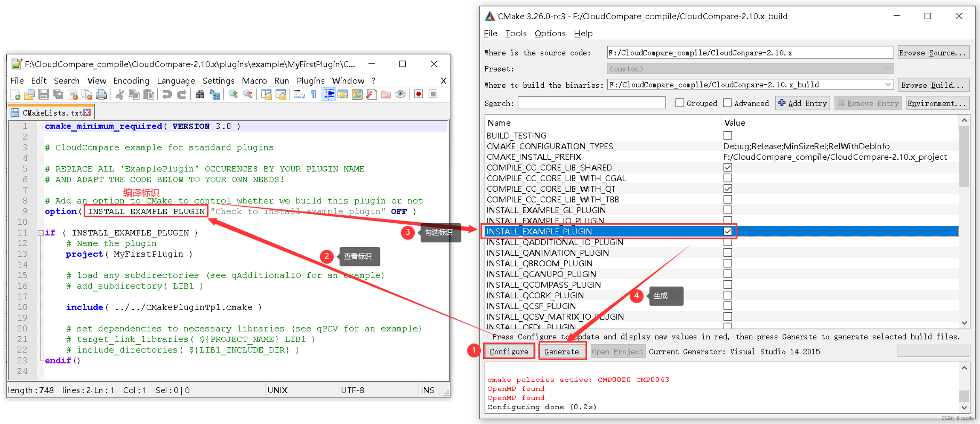
Task: Open Find dialog with binoculars icon
Action: [200, 94]
